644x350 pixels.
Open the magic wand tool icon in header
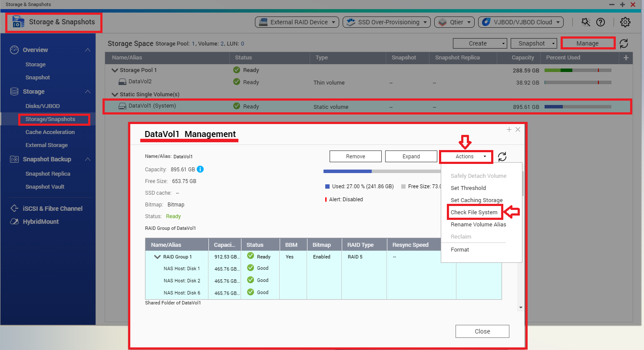tap(586, 22)
